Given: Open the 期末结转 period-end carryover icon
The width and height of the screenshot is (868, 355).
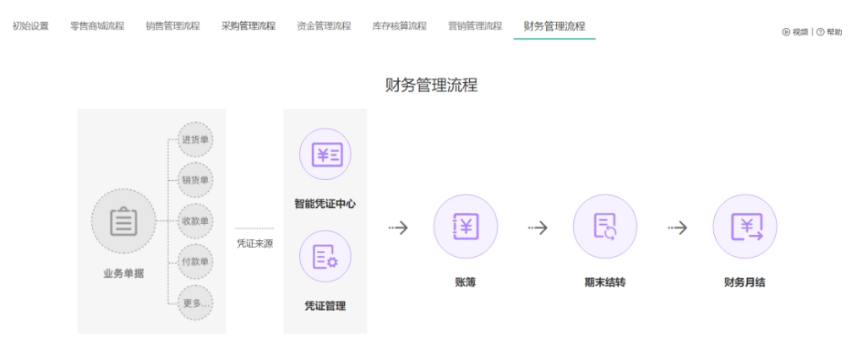Looking at the screenshot, I should [605, 227].
